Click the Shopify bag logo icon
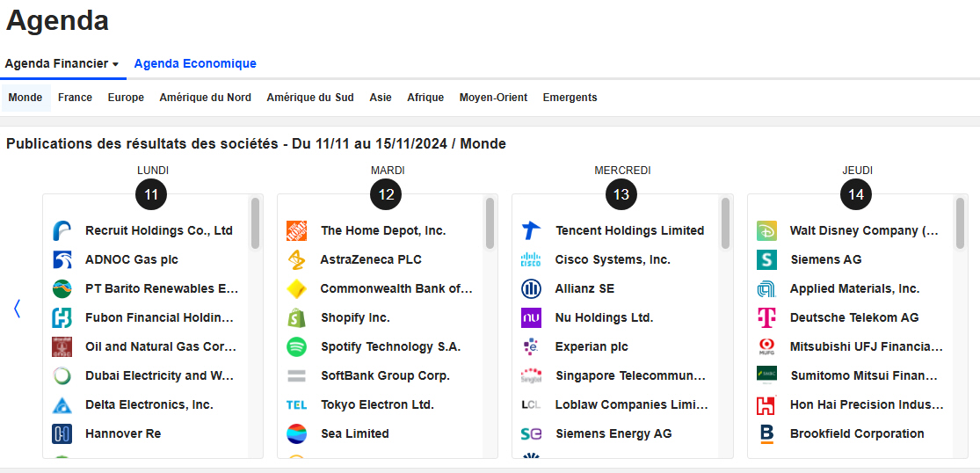Image resolution: width=980 pixels, height=473 pixels. click(297, 318)
